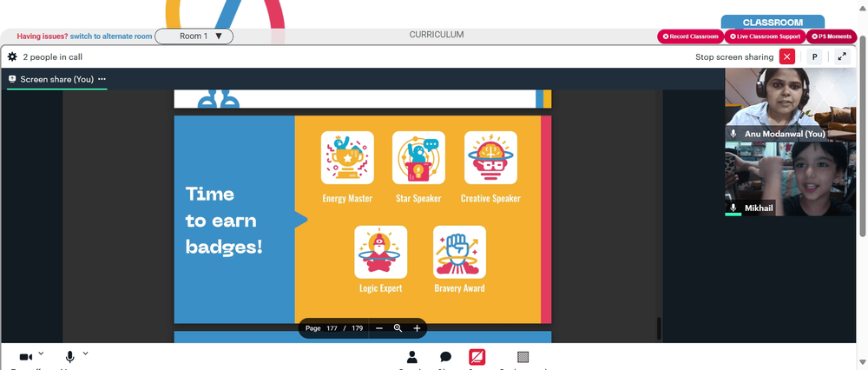Click switch to alternate room link
Screen dimensions: 868x370
(111, 36)
